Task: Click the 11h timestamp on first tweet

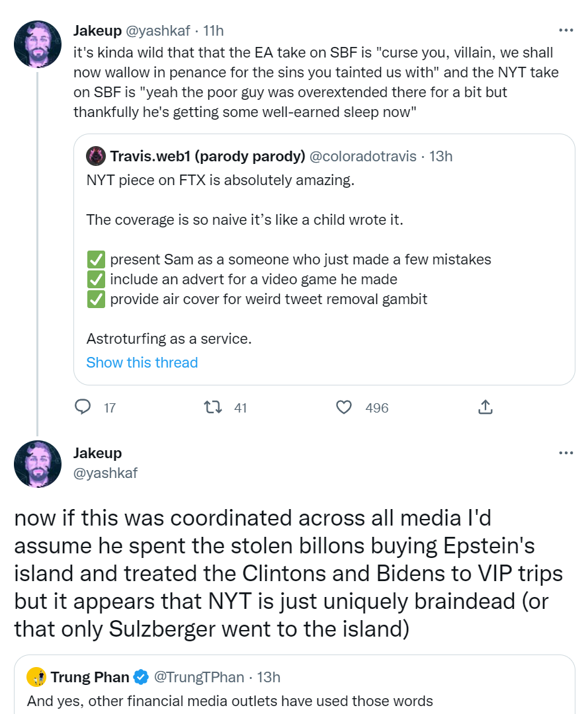Action: [x=213, y=30]
